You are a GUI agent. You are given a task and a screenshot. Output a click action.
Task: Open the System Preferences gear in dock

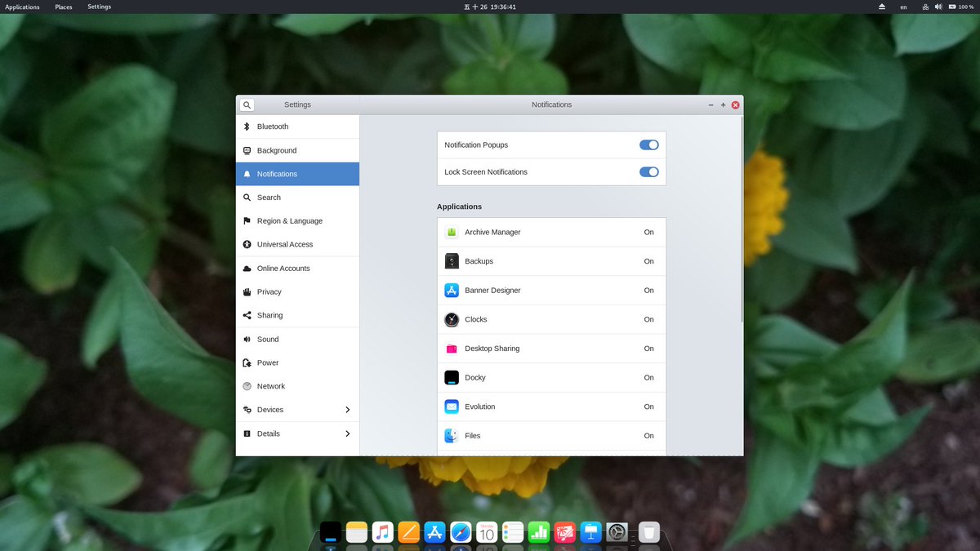[x=617, y=532]
